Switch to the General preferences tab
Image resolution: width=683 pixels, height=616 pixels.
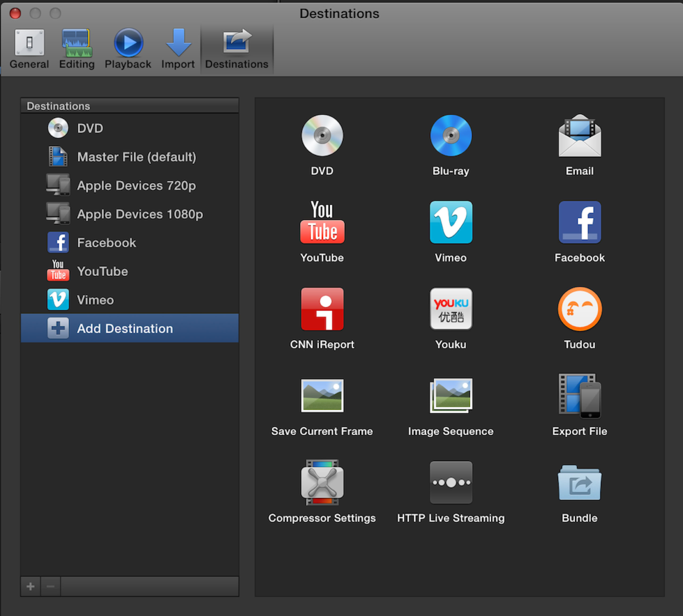[29, 49]
